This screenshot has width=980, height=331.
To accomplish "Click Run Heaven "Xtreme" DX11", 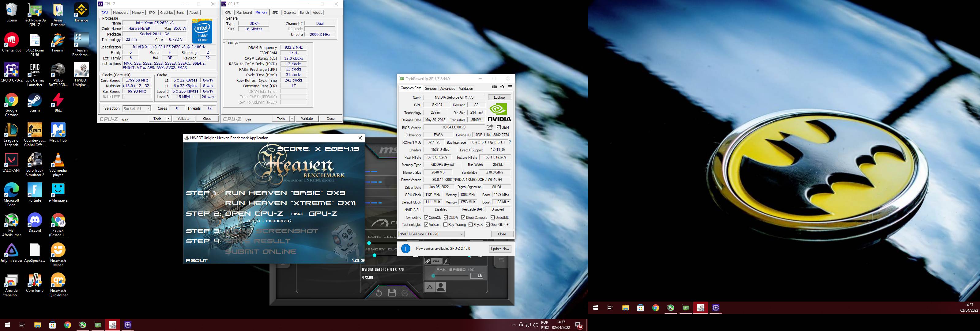I will (290, 203).
